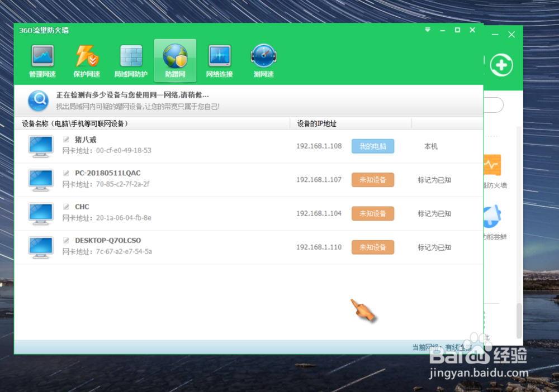
Task: Open the 网络连接 tool
Action: (219, 61)
